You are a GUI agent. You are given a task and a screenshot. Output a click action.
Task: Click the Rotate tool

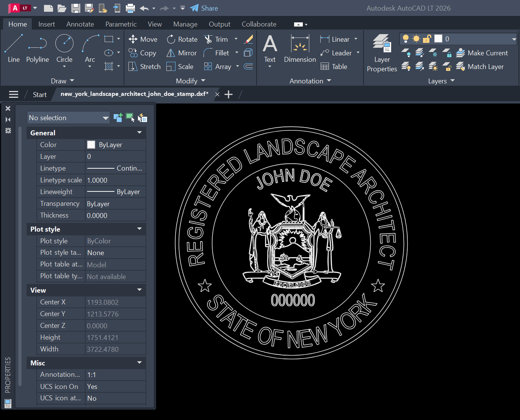182,39
